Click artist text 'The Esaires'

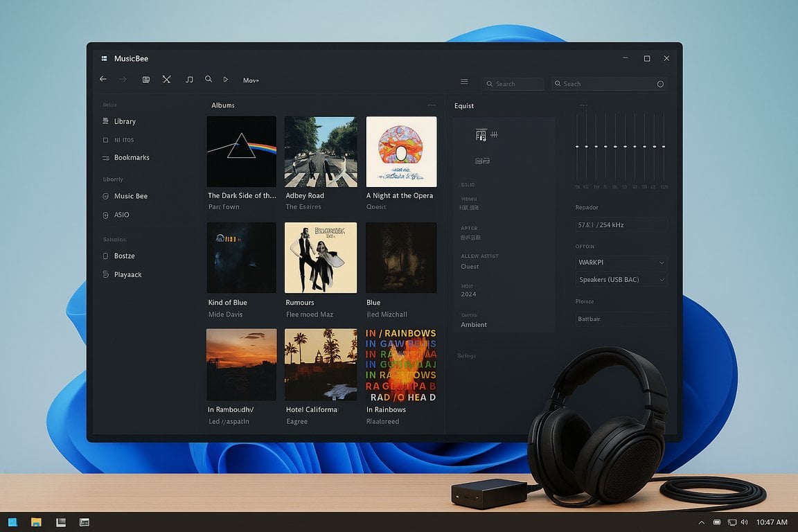pyautogui.click(x=303, y=206)
